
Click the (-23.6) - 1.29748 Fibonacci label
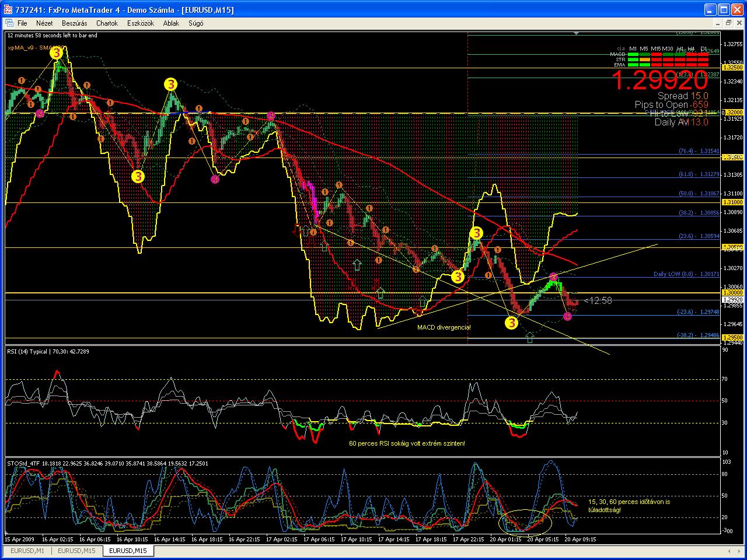(699, 312)
